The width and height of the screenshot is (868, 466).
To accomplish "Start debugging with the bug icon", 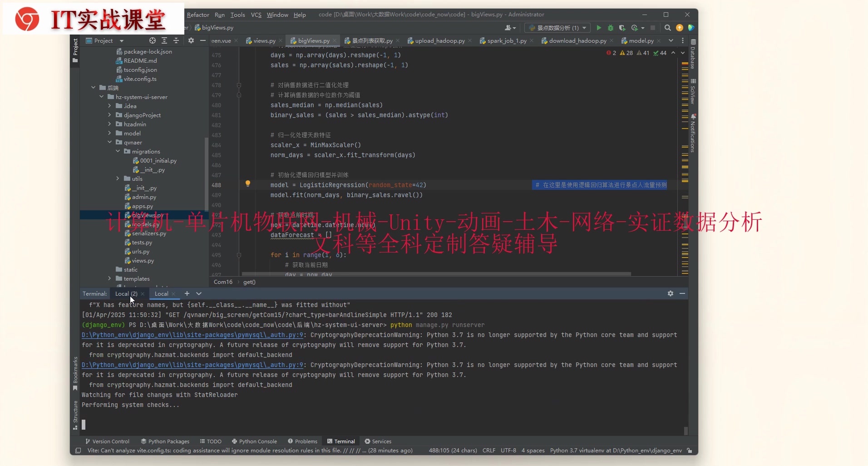I will tap(611, 28).
